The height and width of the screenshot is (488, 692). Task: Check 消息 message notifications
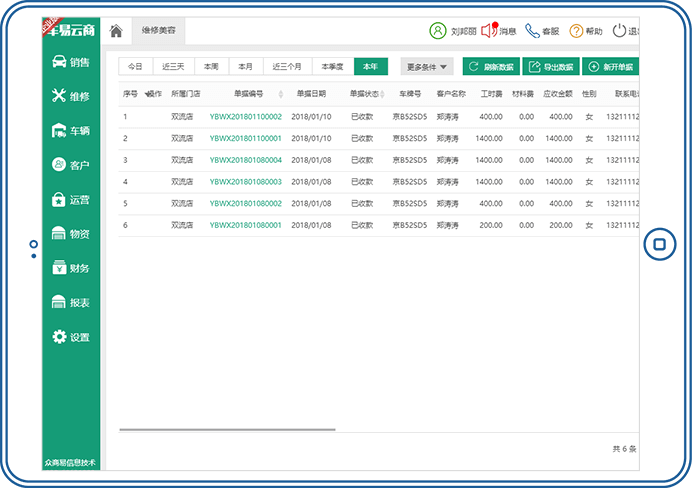[499, 31]
